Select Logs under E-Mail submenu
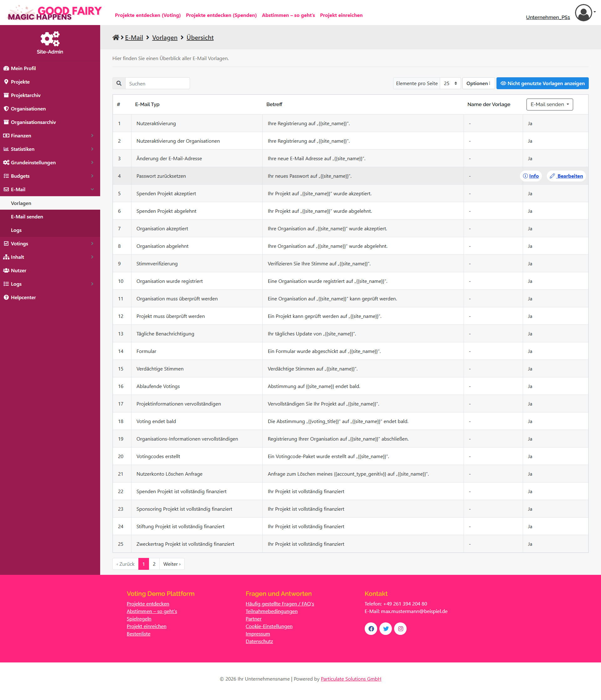This screenshot has height=700, width=601. pos(50,230)
